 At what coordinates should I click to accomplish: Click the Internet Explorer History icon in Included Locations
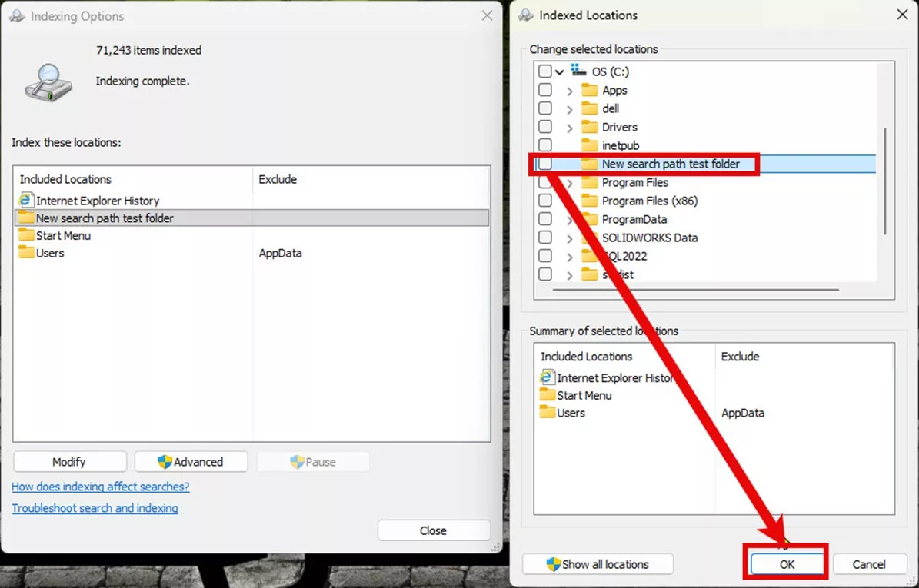point(25,201)
